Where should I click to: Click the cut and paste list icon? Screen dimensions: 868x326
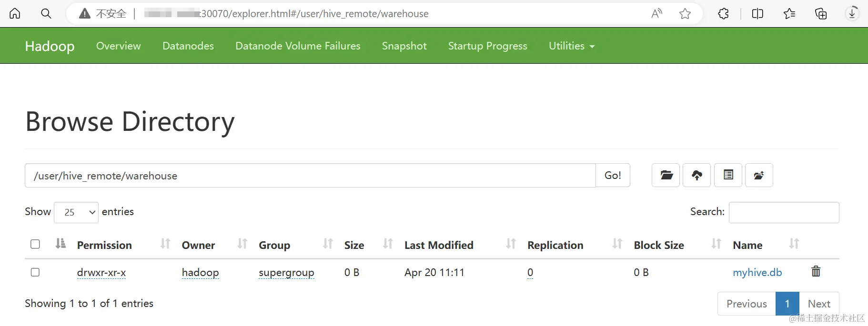(x=728, y=175)
